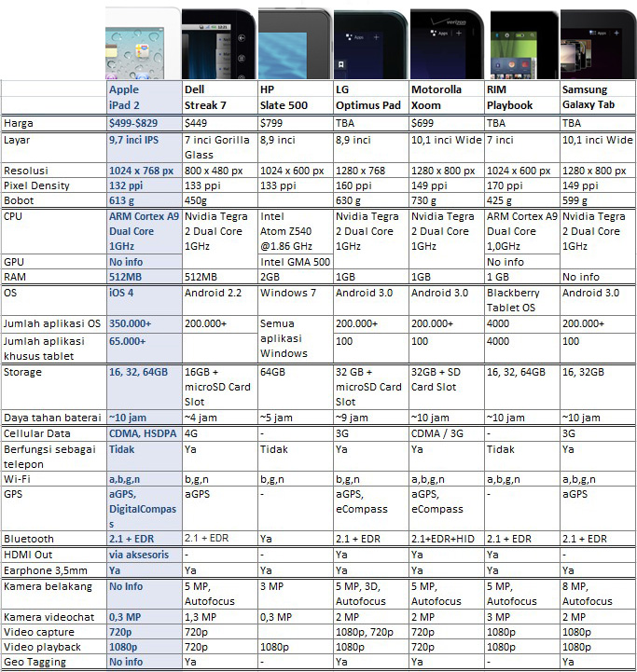Select the '5 MP, 3D, Autofocus' camera cell
Image resolution: width=637 pixels, height=672 pixels.
tap(371, 594)
